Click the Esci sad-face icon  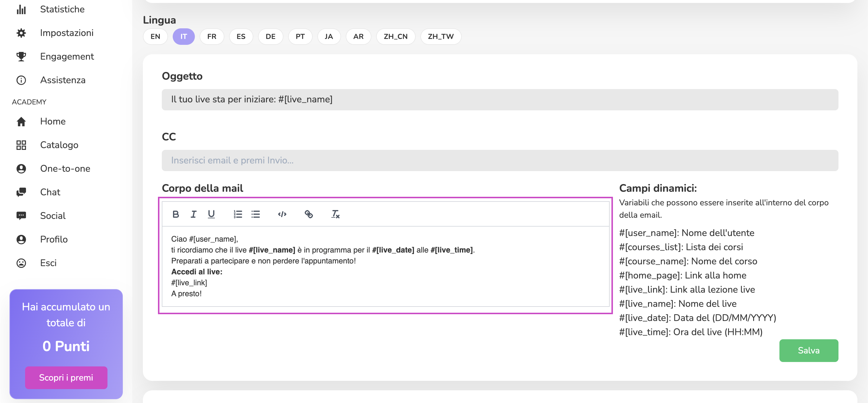pyautogui.click(x=21, y=263)
